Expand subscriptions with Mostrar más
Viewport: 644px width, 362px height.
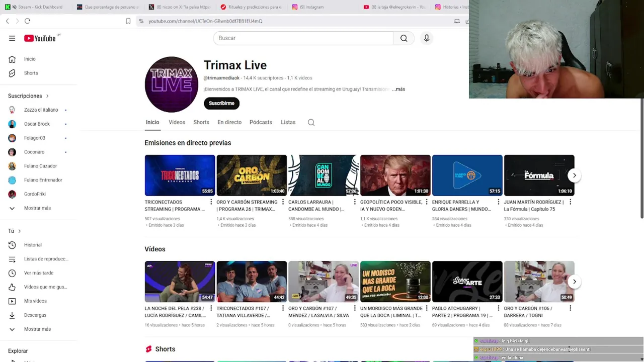tap(38, 208)
